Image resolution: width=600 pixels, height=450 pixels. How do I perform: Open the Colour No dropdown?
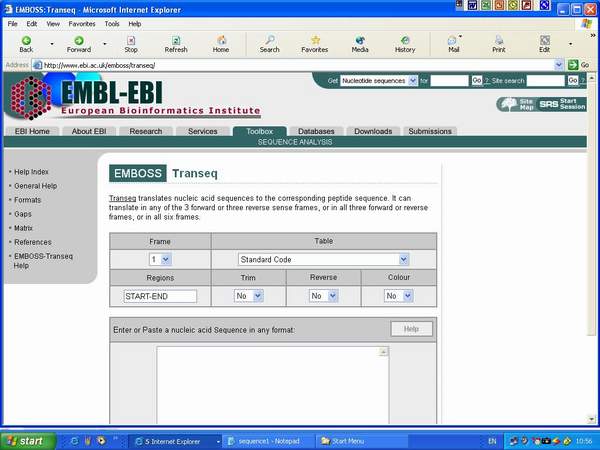(398, 296)
